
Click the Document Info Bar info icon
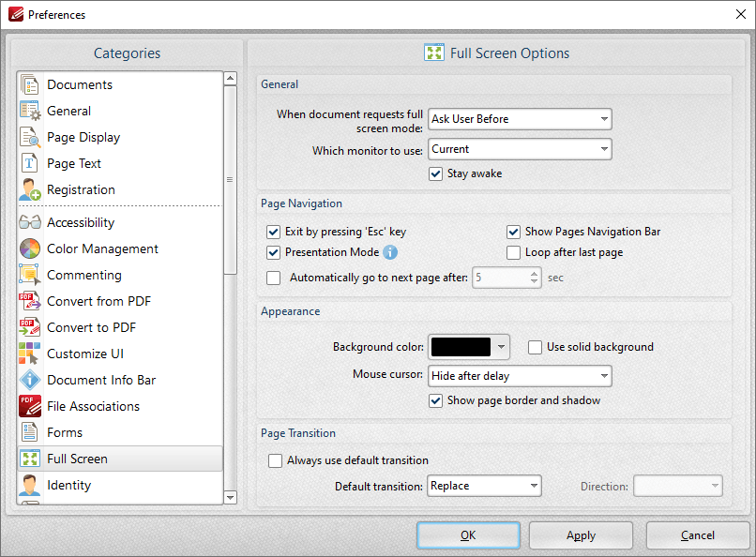30,380
